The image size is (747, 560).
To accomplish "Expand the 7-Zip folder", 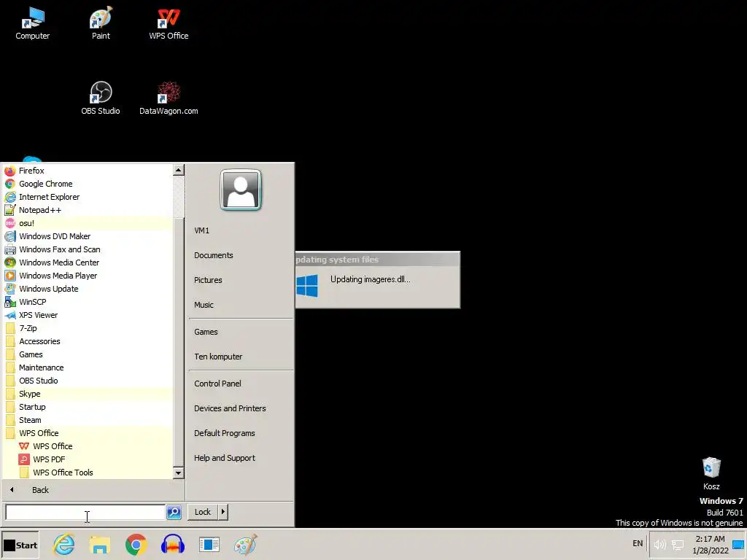I will coord(28,328).
